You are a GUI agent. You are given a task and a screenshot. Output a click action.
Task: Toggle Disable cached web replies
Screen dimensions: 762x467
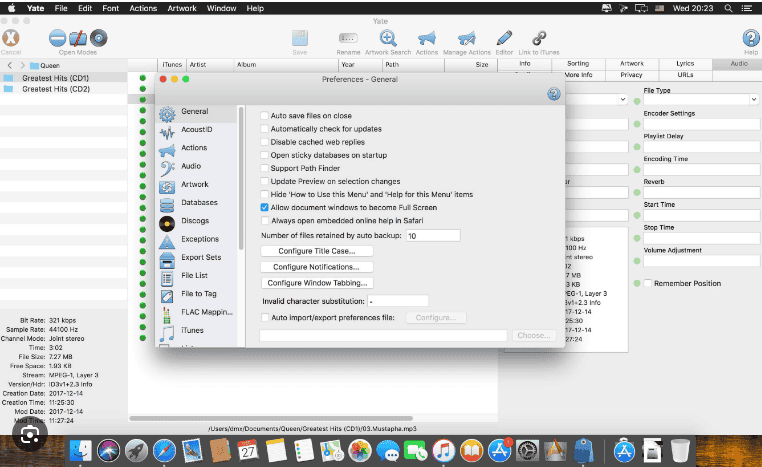(x=264, y=142)
